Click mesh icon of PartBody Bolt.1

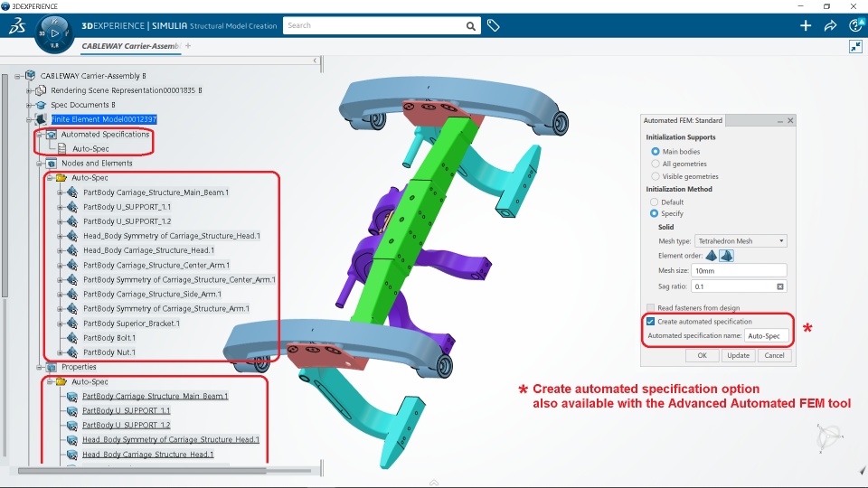tap(72, 338)
